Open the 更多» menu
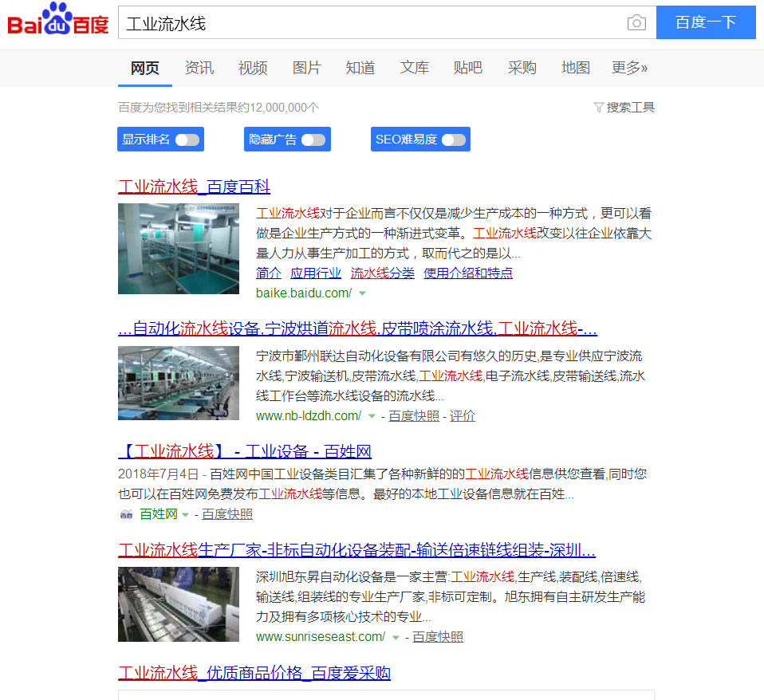Viewport: 764px width, 700px height. pos(629,68)
